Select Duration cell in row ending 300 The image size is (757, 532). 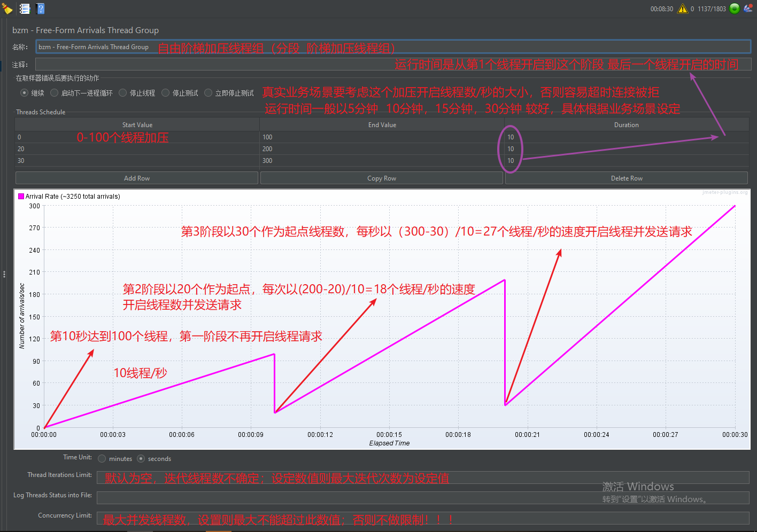tap(627, 160)
